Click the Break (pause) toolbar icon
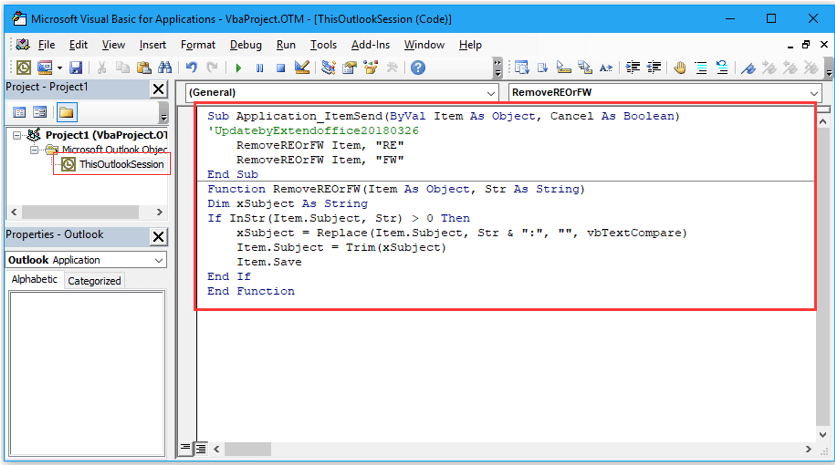Screen dimensions: 835x465 [x=259, y=68]
